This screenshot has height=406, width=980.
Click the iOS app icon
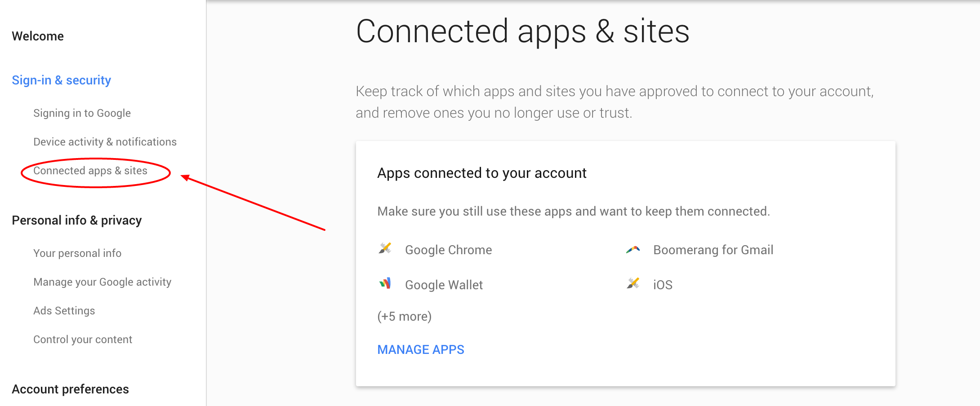(633, 283)
